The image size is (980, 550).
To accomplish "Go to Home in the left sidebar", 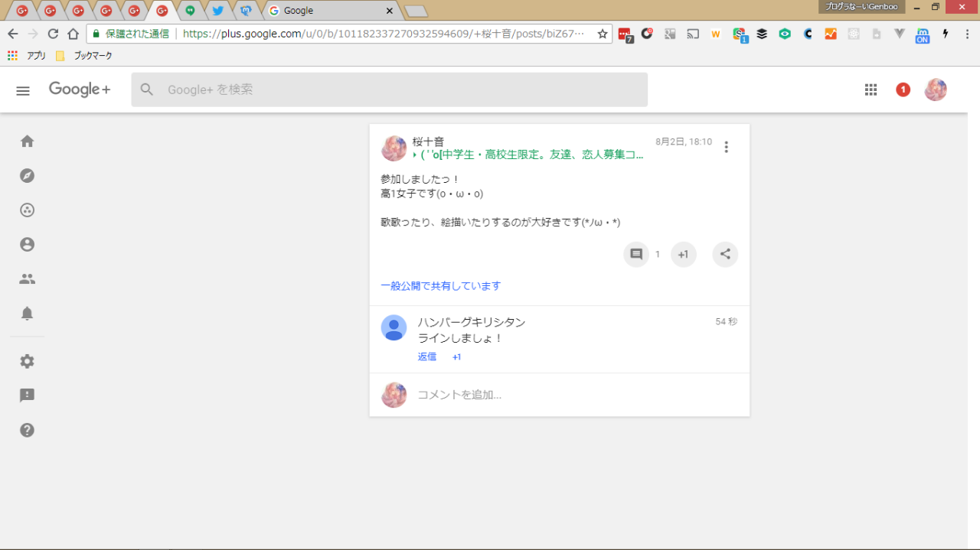I will [27, 142].
